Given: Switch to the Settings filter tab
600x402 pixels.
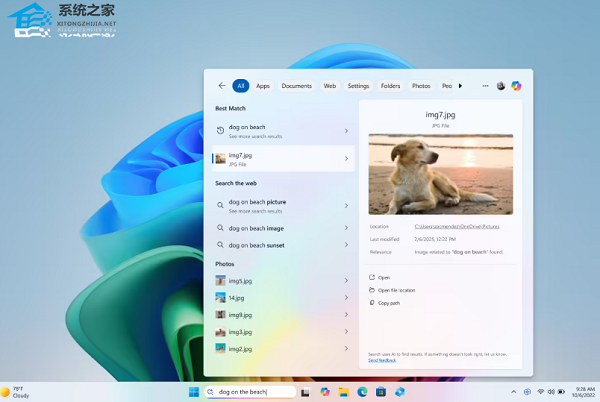Looking at the screenshot, I should point(358,86).
